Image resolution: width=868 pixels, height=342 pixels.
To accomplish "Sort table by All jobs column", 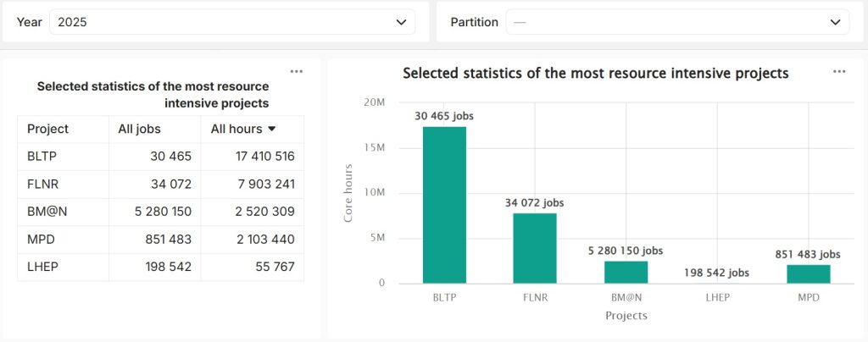I will (x=139, y=130).
